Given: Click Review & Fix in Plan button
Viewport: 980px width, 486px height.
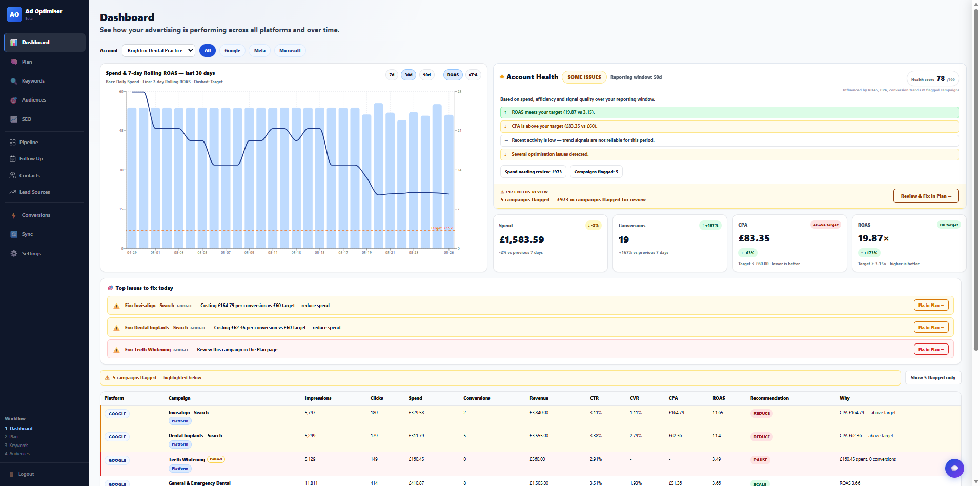Looking at the screenshot, I should click(x=926, y=196).
